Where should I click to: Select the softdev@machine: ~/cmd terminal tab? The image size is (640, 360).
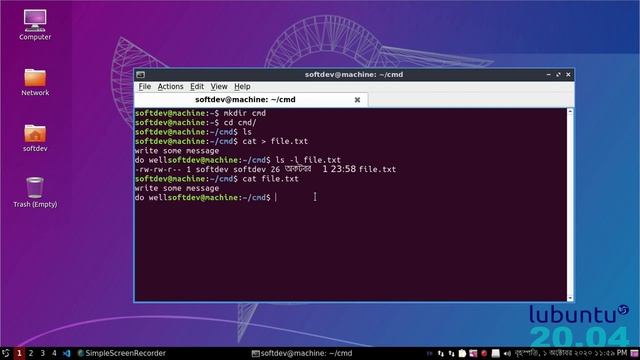[x=251, y=100]
